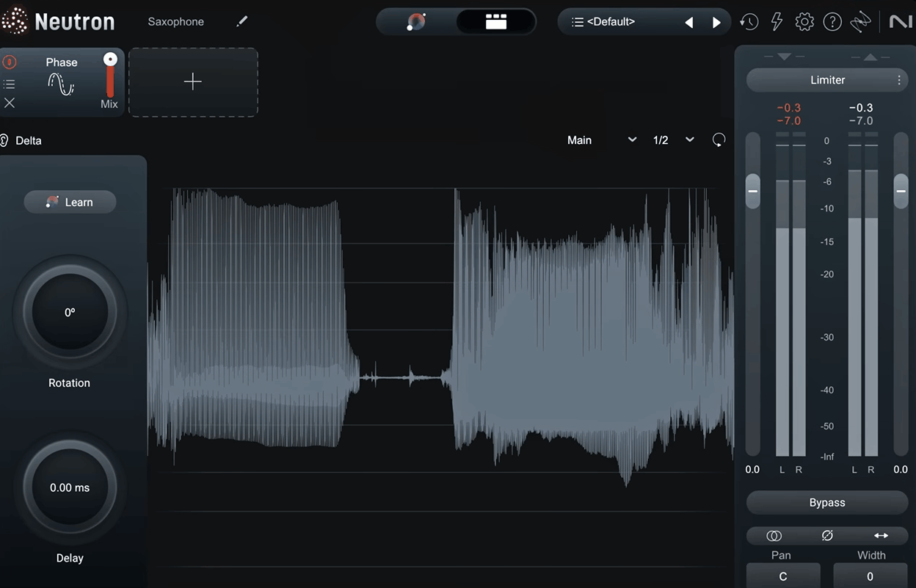This screenshot has height=588, width=916.
Task: Reset the waveform display with circular arrow
Action: (719, 140)
